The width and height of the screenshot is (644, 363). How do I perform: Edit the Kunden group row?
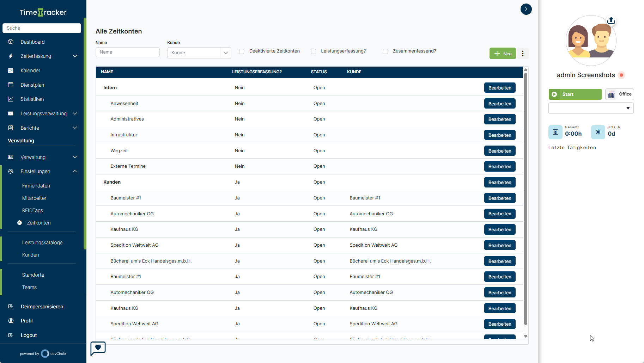tap(500, 182)
